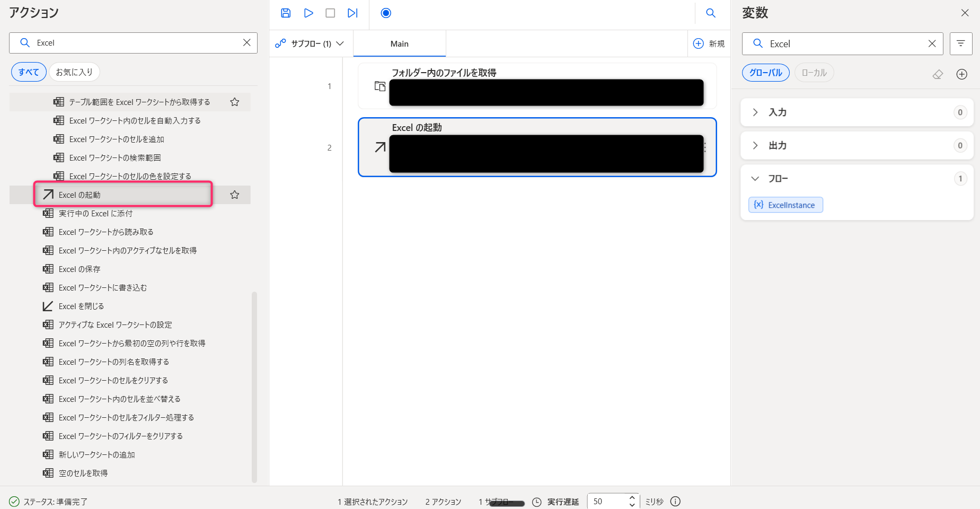The width and height of the screenshot is (980, 509).
Task: Click 新規 to add a subflow
Action: [709, 43]
